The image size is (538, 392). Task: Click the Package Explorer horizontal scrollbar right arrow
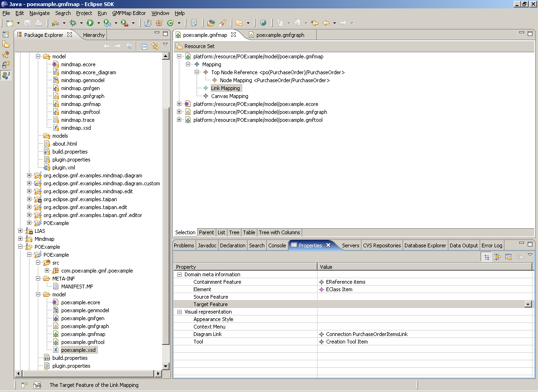coord(158,373)
